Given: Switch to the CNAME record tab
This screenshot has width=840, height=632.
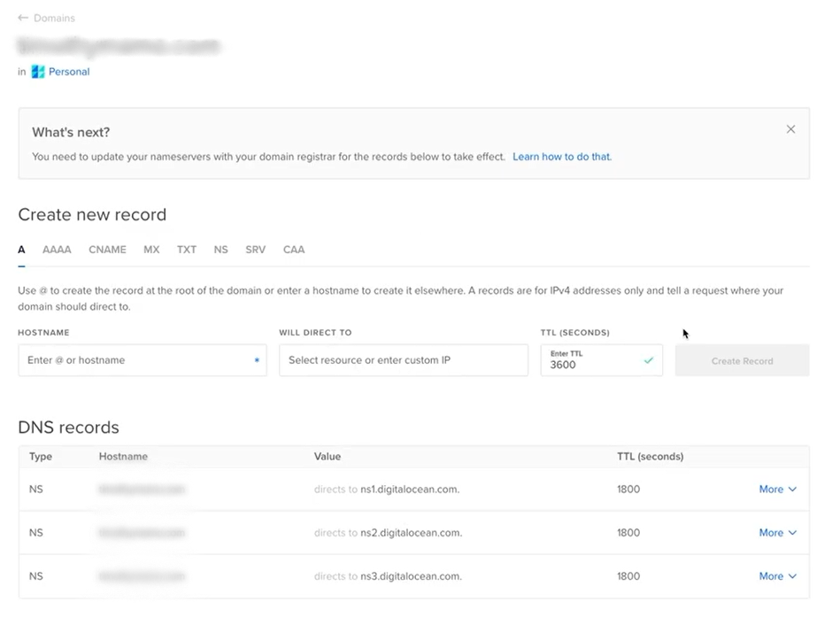Looking at the screenshot, I should pos(107,250).
